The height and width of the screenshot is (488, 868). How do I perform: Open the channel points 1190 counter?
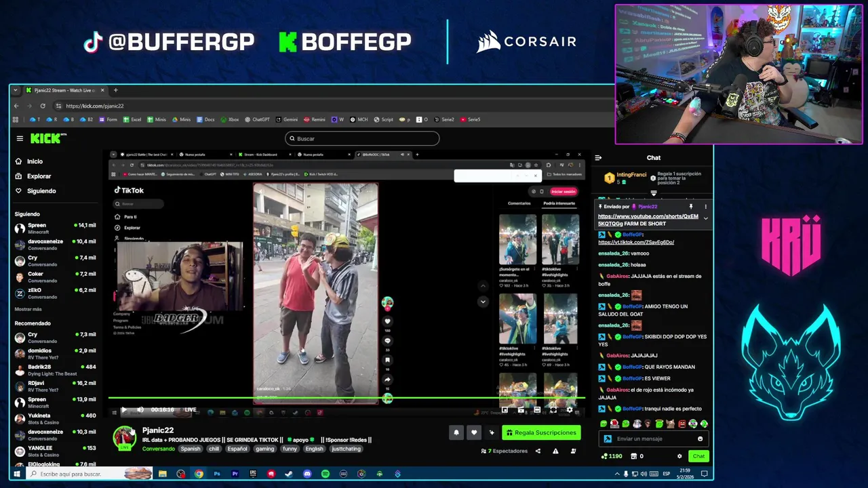612,456
